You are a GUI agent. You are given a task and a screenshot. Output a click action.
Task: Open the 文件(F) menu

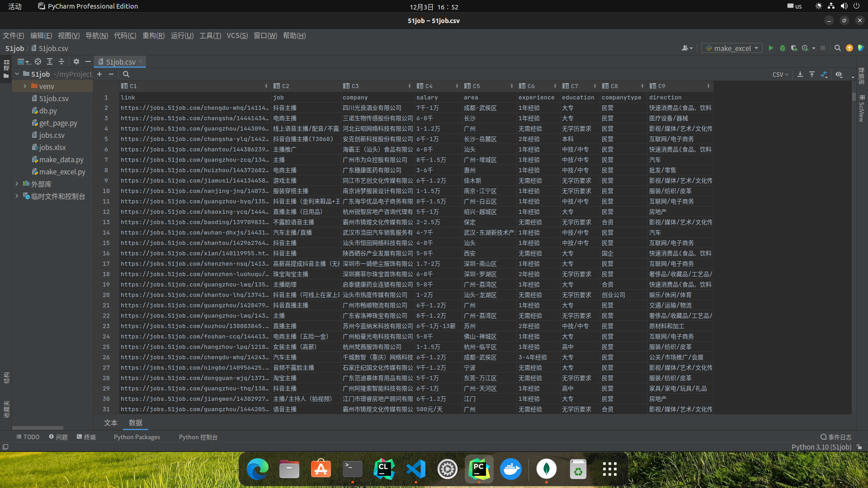[14, 35]
